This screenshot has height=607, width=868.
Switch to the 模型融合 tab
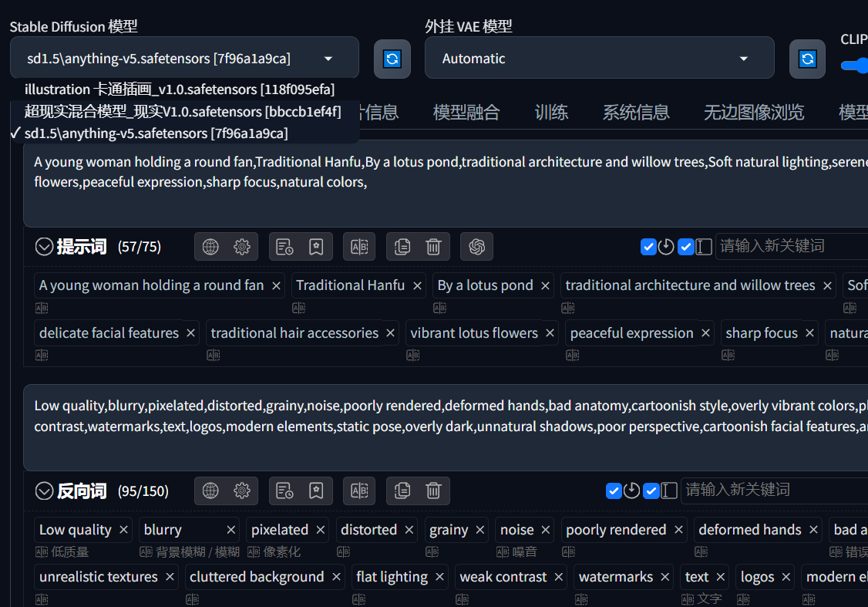point(466,113)
